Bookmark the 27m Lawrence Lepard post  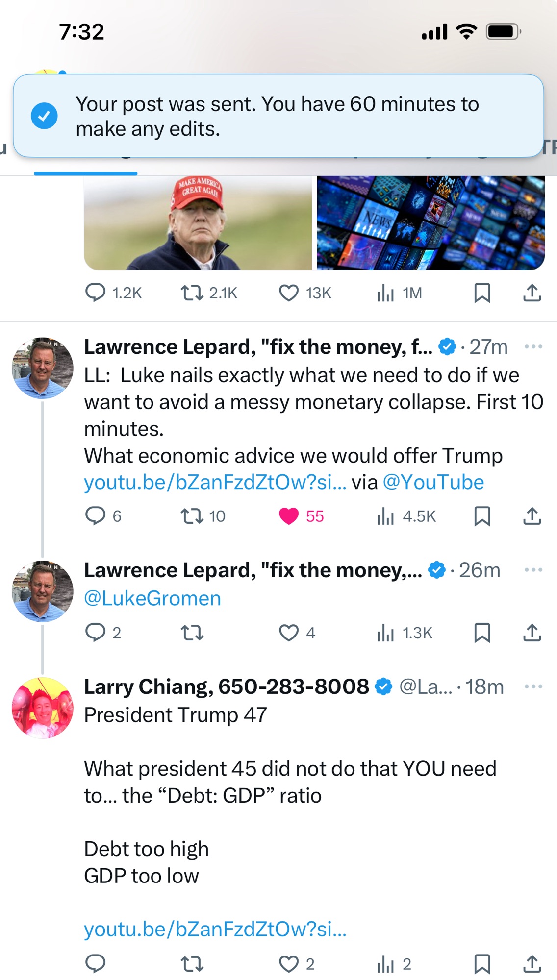coord(482,515)
